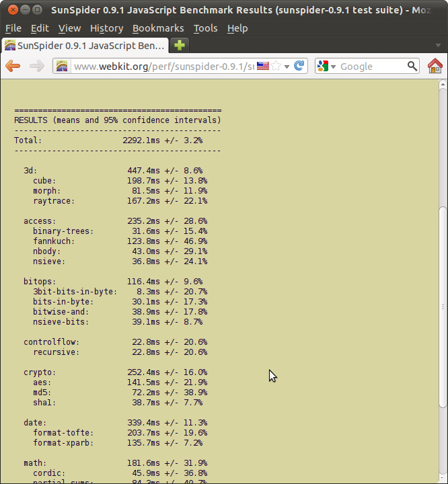Open the Help menu
The image size is (448, 484).
(237, 28)
